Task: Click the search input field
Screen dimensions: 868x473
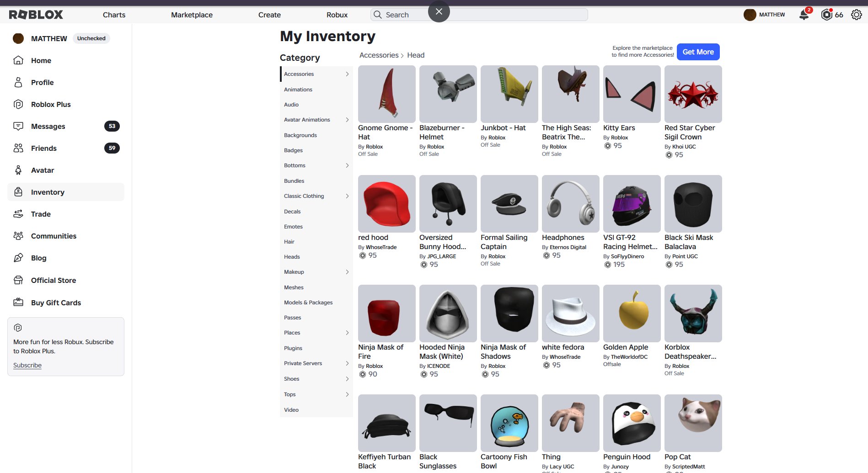Action: pyautogui.click(x=479, y=15)
